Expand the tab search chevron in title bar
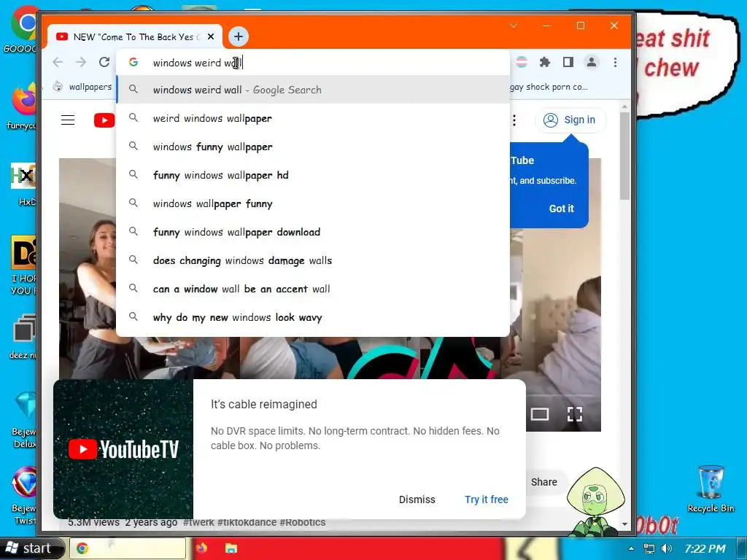The height and width of the screenshot is (560, 747). [513, 26]
